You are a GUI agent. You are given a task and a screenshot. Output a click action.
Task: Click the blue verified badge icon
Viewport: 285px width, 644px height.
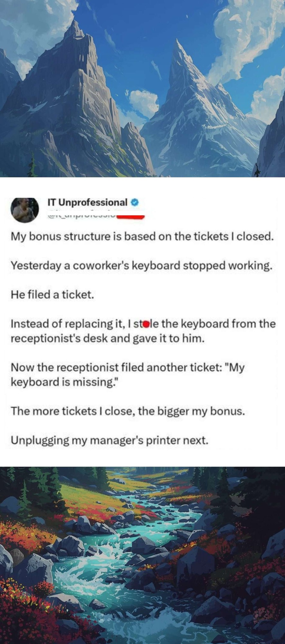tap(135, 203)
